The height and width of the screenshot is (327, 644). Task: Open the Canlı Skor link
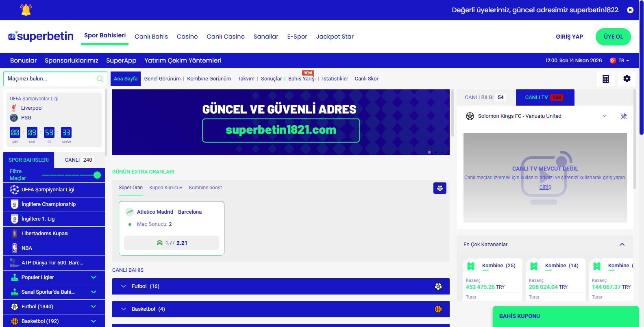[366, 79]
